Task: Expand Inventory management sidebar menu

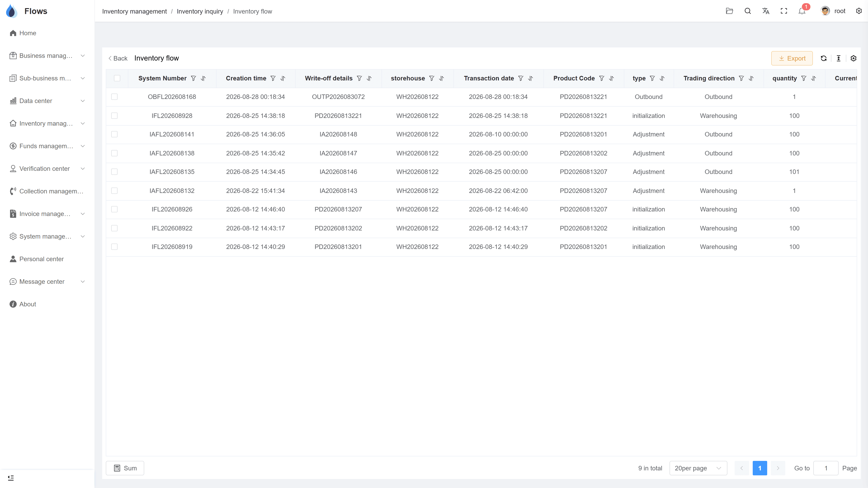Action: [47, 123]
